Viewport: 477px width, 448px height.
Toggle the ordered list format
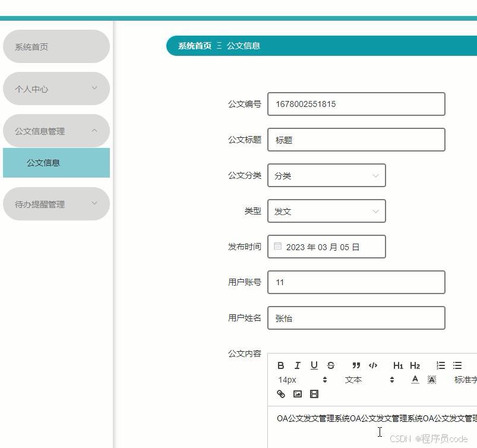pos(440,365)
